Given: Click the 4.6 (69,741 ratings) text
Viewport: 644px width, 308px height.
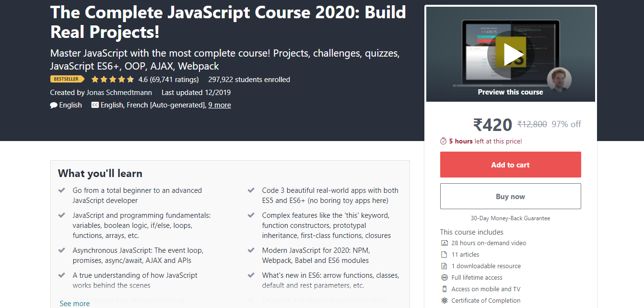Looking at the screenshot, I should click(168, 80).
